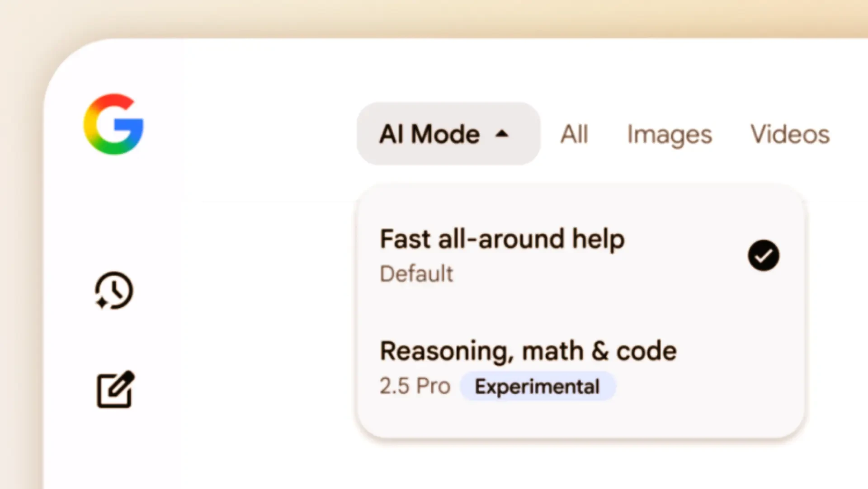Screen dimensions: 868x489
Task: Click the Google G logo
Action: click(x=113, y=124)
